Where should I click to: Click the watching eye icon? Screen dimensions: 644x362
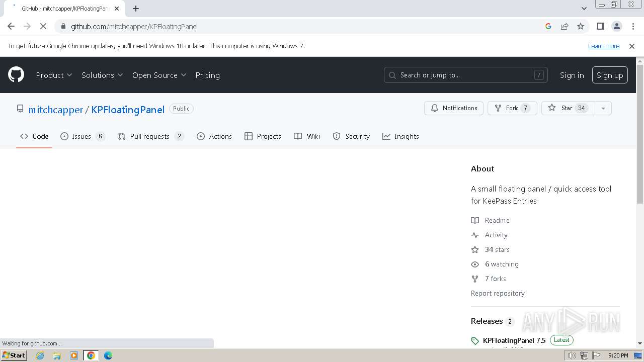click(475, 264)
